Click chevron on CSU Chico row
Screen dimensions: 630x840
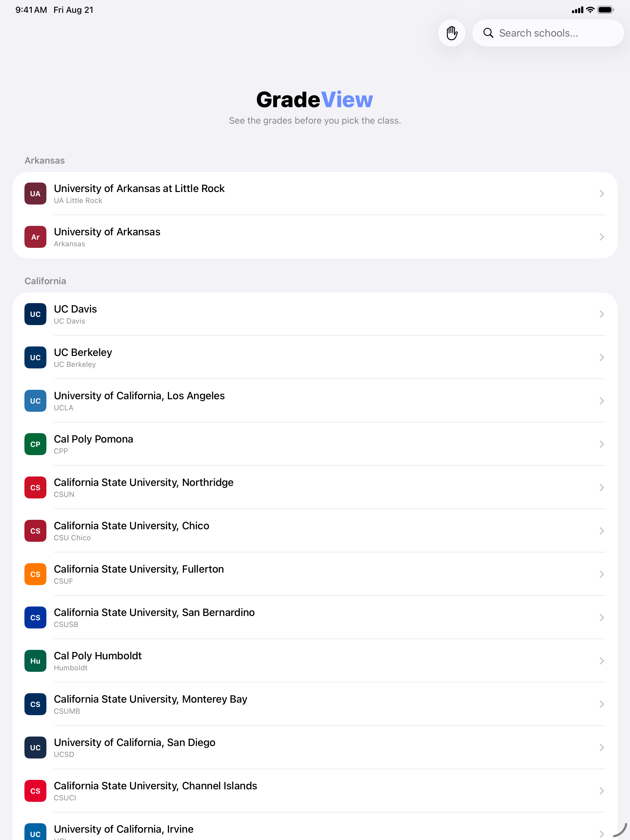(x=602, y=530)
